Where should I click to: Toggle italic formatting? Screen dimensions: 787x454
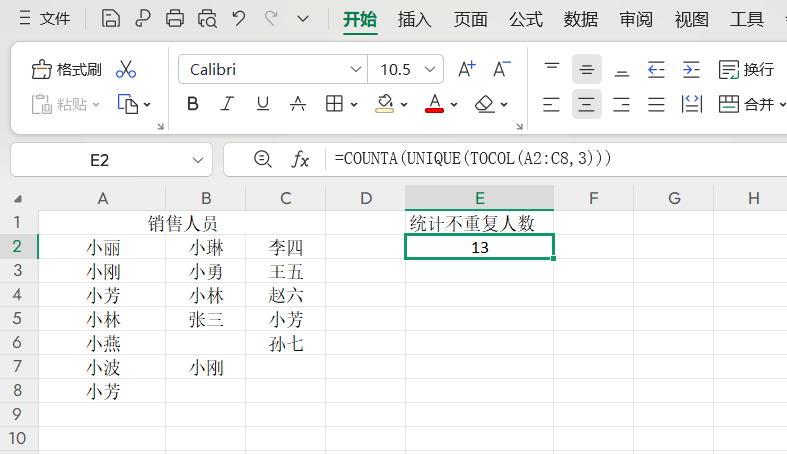[227, 104]
